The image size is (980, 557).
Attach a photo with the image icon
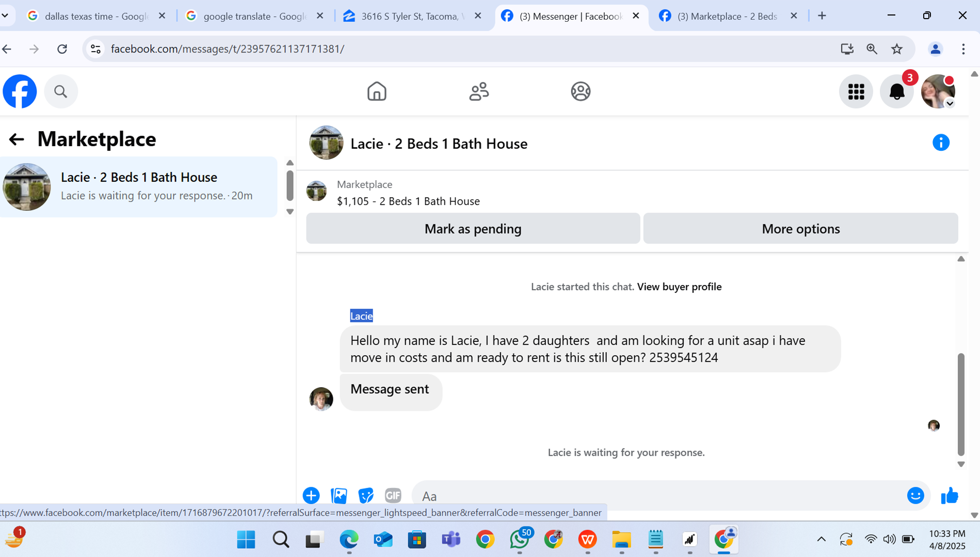[339, 496]
